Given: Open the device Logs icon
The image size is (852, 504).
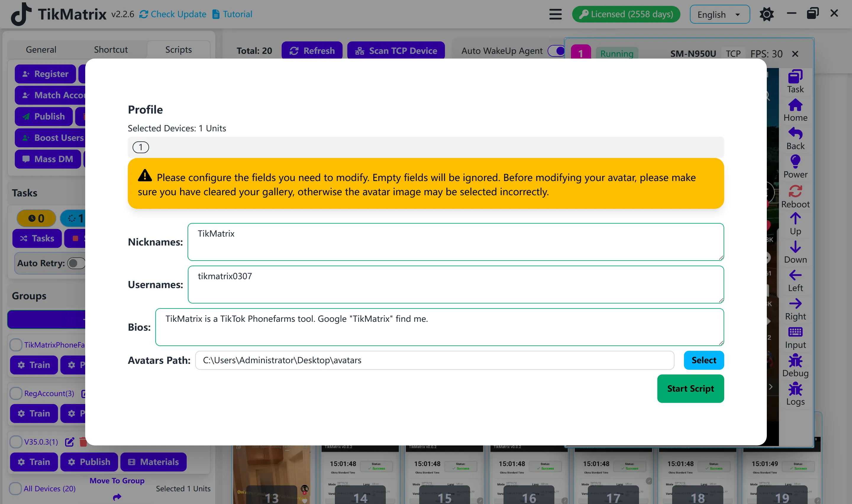Looking at the screenshot, I should 795,389.
